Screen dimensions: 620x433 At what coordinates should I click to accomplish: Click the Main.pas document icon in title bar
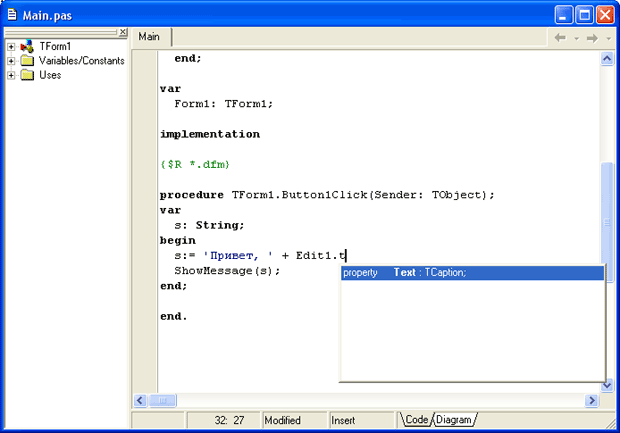pyautogui.click(x=12, y=15)
